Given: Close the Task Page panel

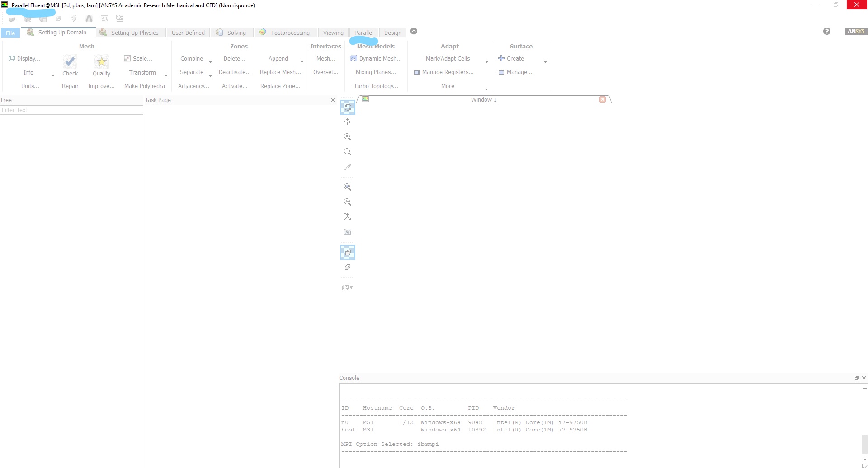Looking at the screenshot, I should click(x=333, y=100).
